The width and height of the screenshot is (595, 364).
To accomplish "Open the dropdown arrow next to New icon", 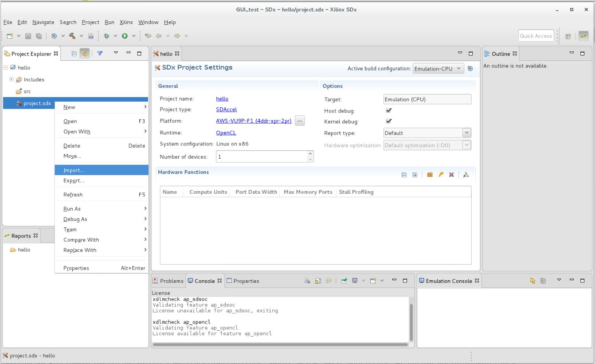I will (x=18, y=36).
